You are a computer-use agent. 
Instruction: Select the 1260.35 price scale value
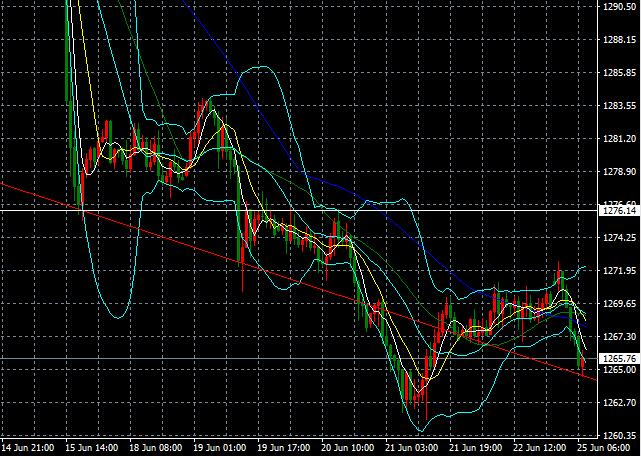click(x=619, y=435)
